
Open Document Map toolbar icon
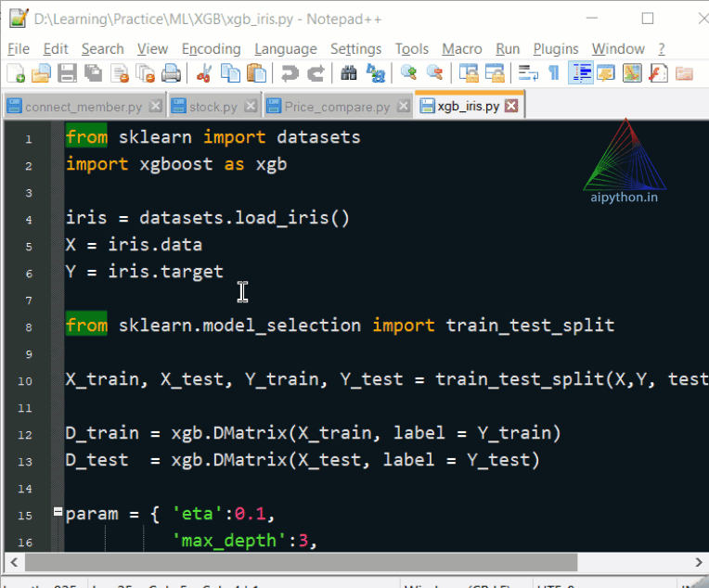tap(632, 73)
